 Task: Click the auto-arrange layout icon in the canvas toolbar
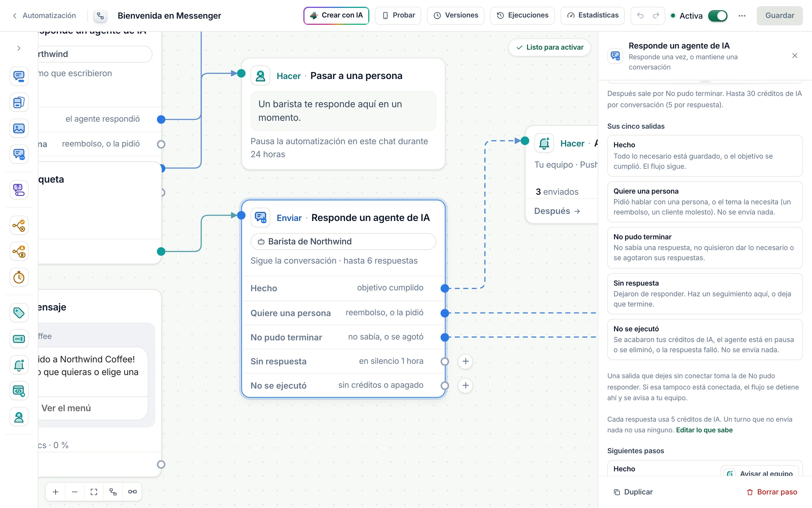tap(113, 492)
